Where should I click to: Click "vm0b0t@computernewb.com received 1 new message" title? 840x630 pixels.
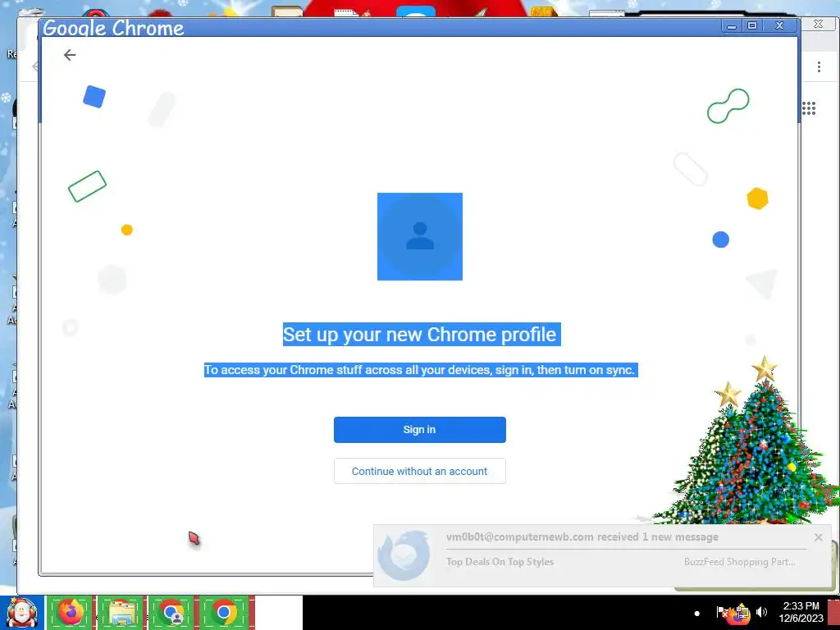pyautogui.click(x=582, y=536)
